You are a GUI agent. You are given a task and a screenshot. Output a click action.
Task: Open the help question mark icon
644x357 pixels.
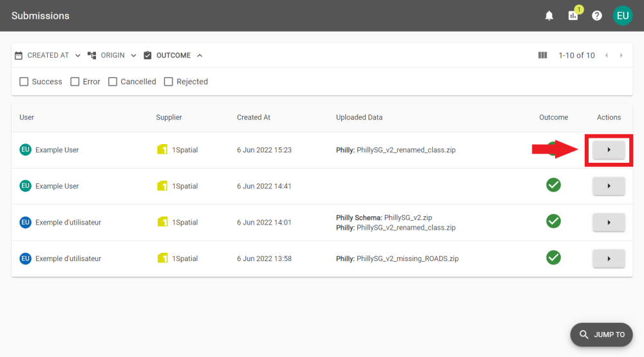(x=597, y=15)
